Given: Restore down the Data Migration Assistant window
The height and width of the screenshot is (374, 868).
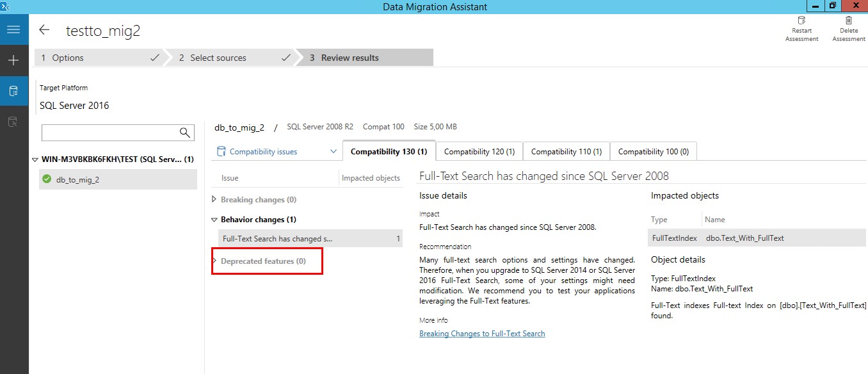Looking at the screenshot, I should (x=832, y=6).
